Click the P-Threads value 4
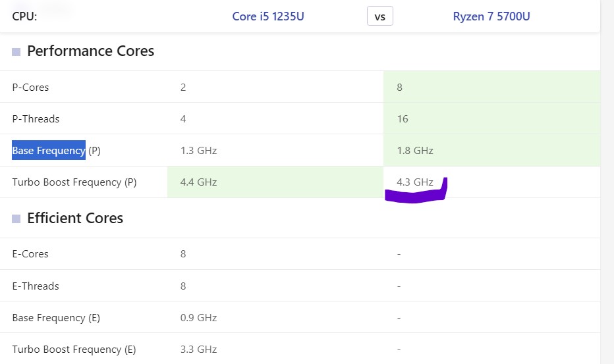Viewport: 614px width, 364px height. click(x=183, y=119)
